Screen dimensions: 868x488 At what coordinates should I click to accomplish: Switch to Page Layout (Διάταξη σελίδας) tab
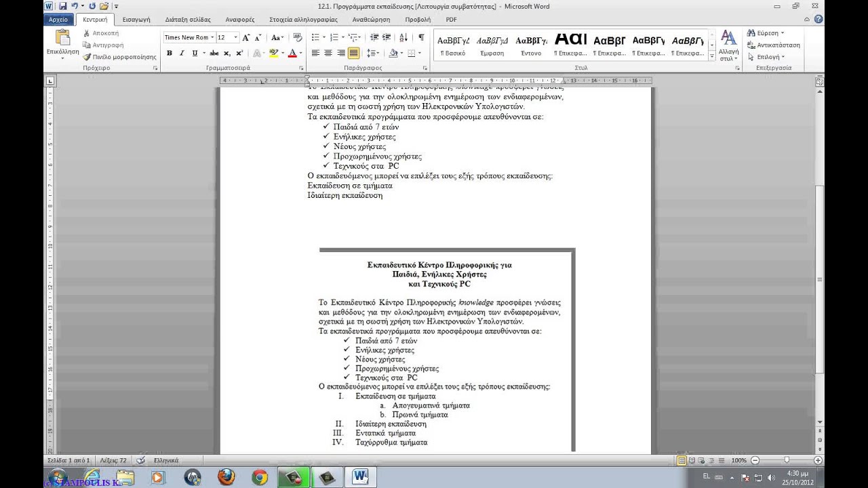pyautogui.click(x=187, y=20)
